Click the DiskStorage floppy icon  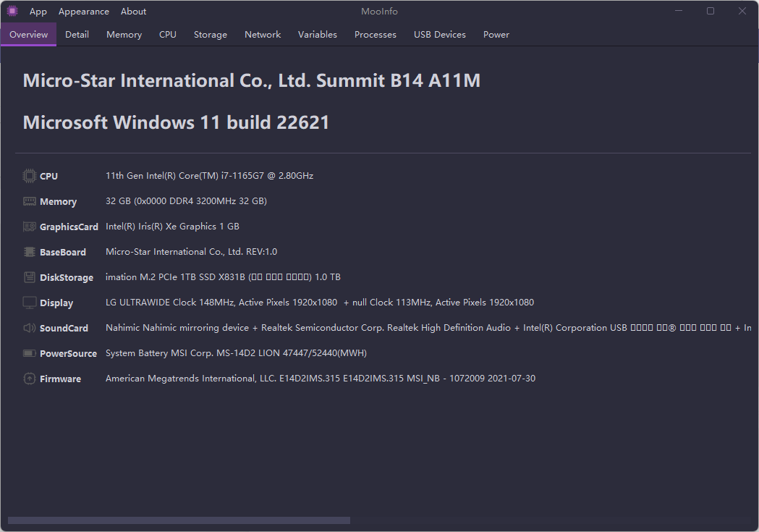(30, 277)
